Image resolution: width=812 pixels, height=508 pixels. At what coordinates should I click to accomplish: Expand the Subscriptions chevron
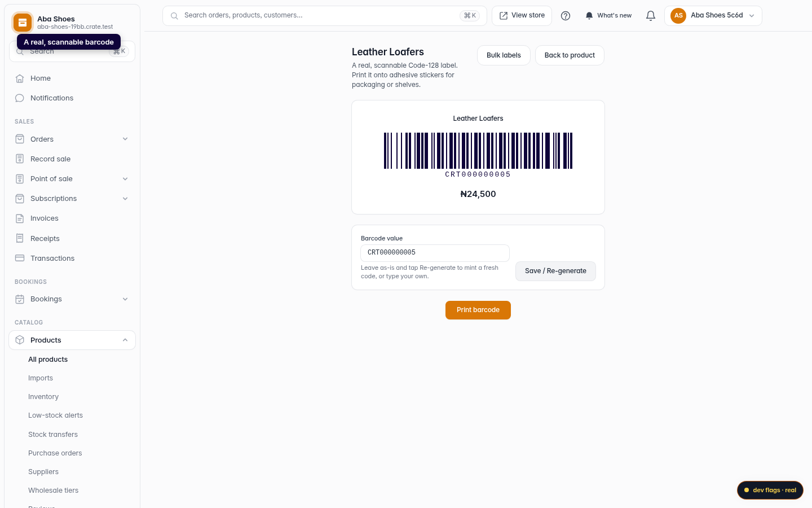(125, 199)
